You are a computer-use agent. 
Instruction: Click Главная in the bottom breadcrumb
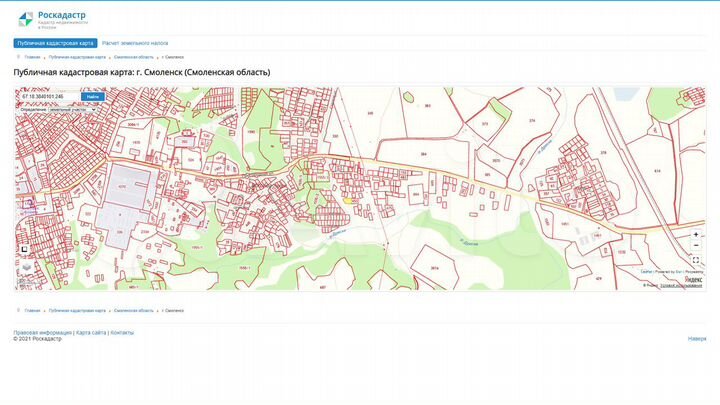33,311
